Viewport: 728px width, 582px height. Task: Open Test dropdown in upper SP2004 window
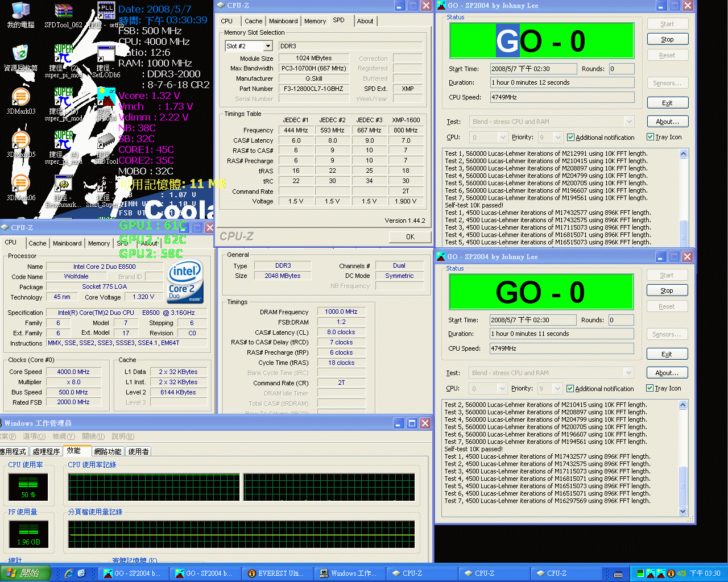click(x=628, y=122)
